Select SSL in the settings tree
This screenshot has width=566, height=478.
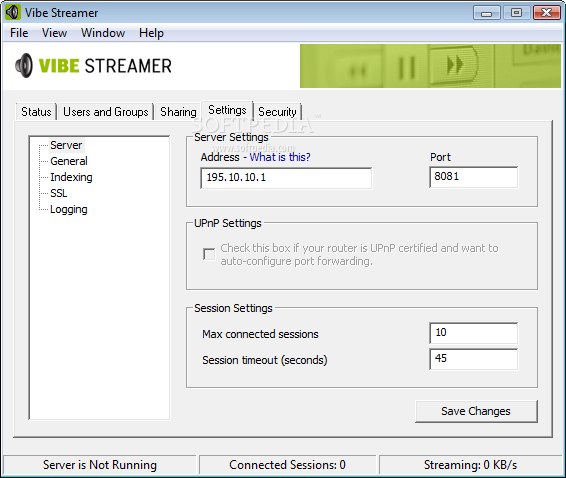pos(58,193)
